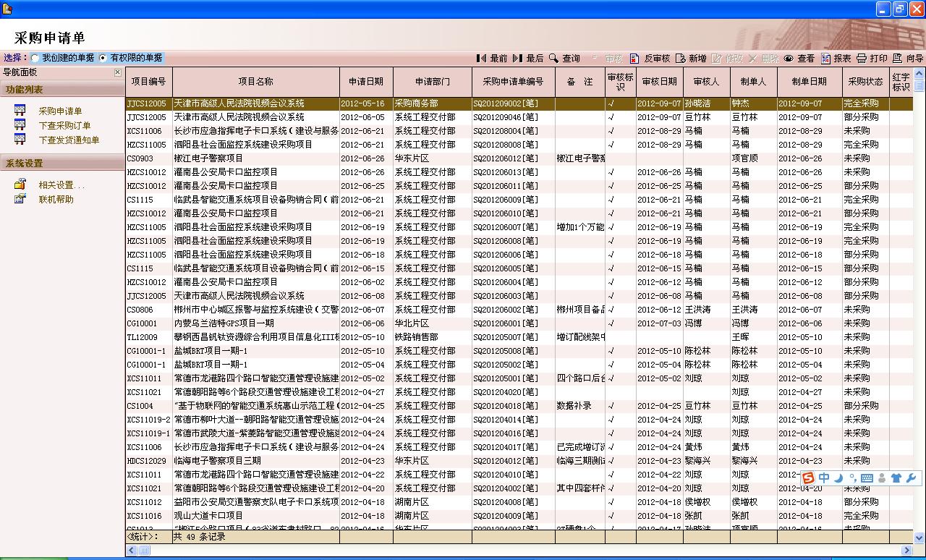The image size is (926, 560).
Task: Open 相关设置 in system settings
Action: pos(61,185)
